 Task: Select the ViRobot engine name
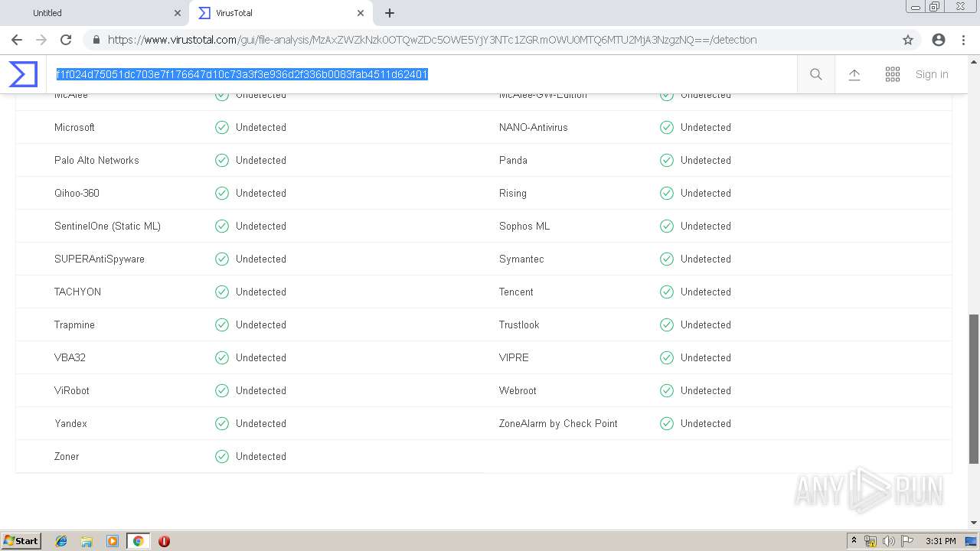tap(72, 390)
